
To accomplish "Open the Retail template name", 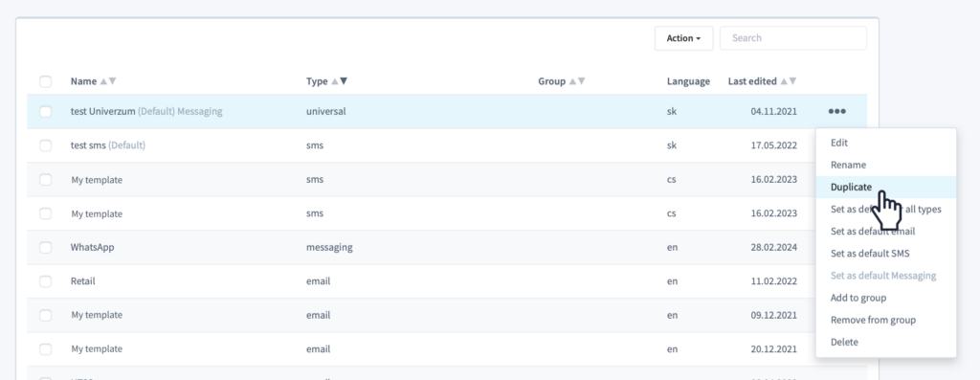I will [83, 281].
